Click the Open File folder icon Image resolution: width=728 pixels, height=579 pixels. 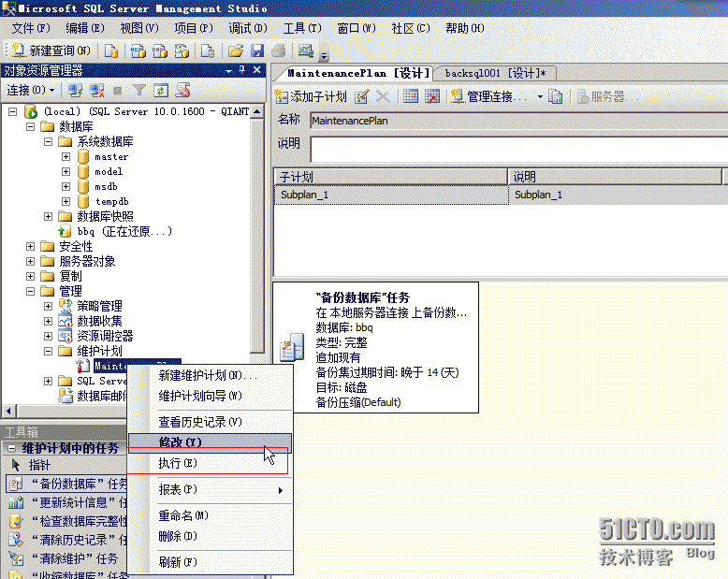236,51
